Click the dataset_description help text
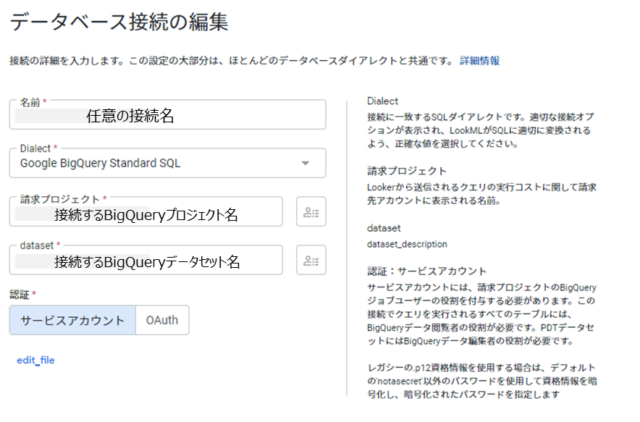This screenshot has width=640, height=422. (407, 244)
